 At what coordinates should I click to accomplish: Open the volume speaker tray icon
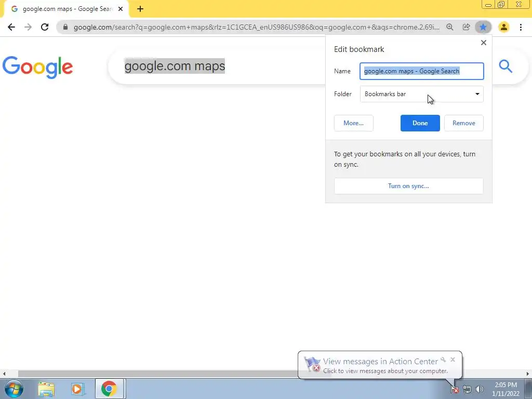(x=480, y=390)
